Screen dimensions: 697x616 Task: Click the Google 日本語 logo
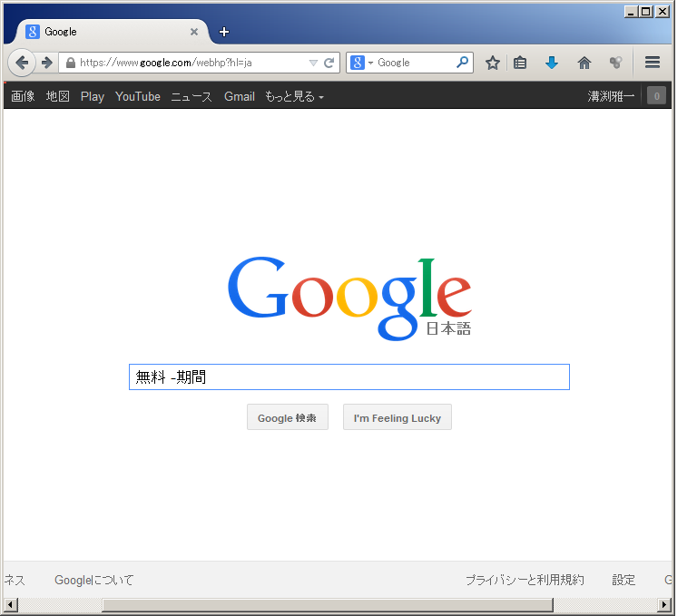pos(349,298)
